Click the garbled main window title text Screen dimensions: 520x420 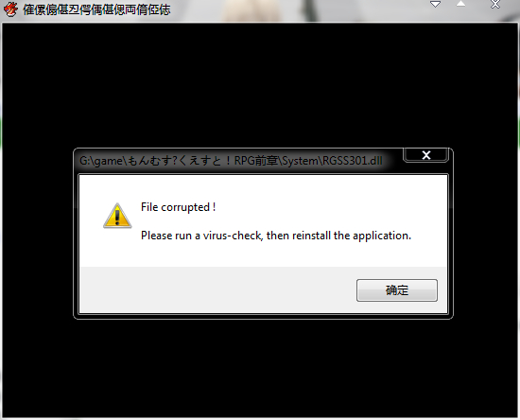click(x=96, y=9)
